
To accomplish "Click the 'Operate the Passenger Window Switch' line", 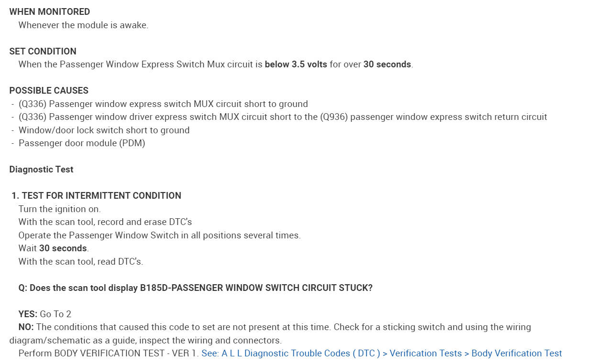I will (x=159, y=235).
